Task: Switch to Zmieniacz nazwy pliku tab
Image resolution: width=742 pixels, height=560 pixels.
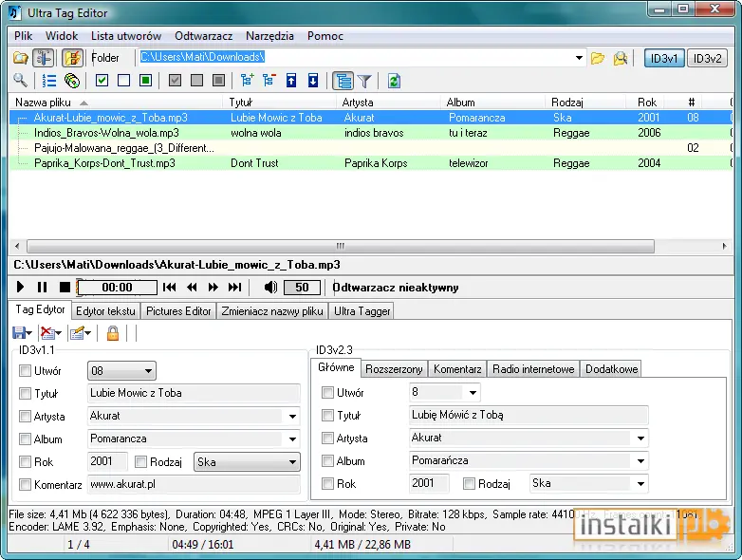Action: point(272,311)
